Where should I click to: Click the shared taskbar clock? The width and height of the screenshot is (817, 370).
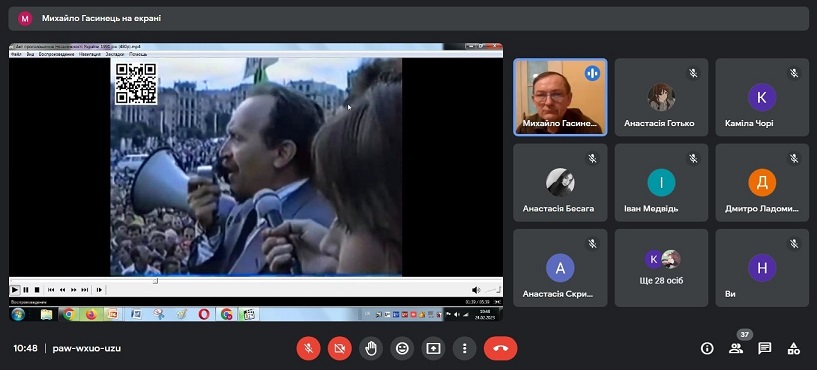point(485,314)
